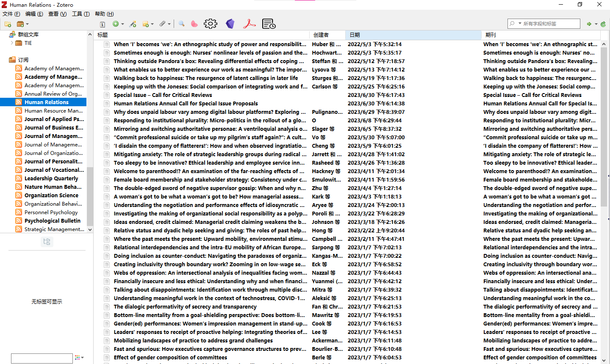610x364 pixels.
Task: Click the collection pane scroll-down arrow
Action: [90, 229]
